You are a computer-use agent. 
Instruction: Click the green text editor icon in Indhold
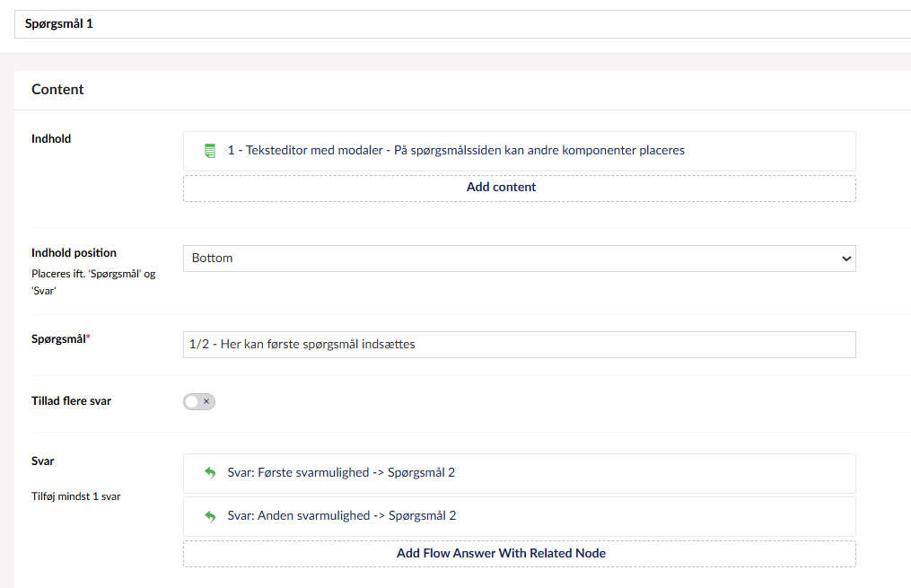point(210,151)
